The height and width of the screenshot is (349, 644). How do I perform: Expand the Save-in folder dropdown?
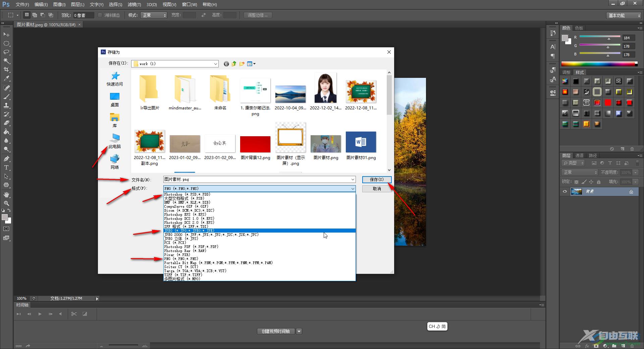click(x=215, y=64)
